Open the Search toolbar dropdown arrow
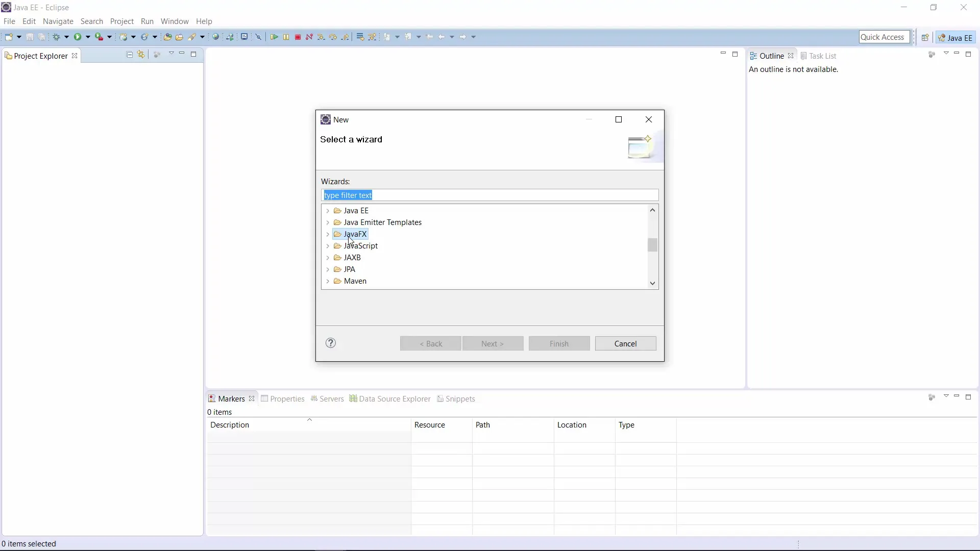Viewport: 980px width, 551px height. (x=202, y=37)
